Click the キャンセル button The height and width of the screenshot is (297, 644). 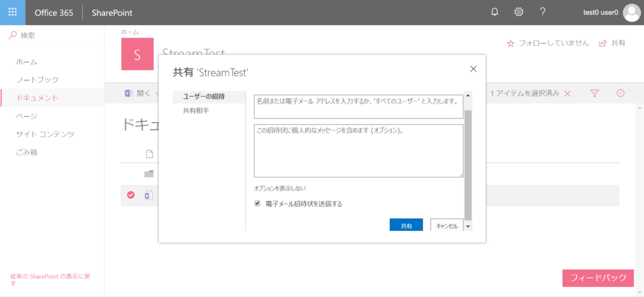447,225
